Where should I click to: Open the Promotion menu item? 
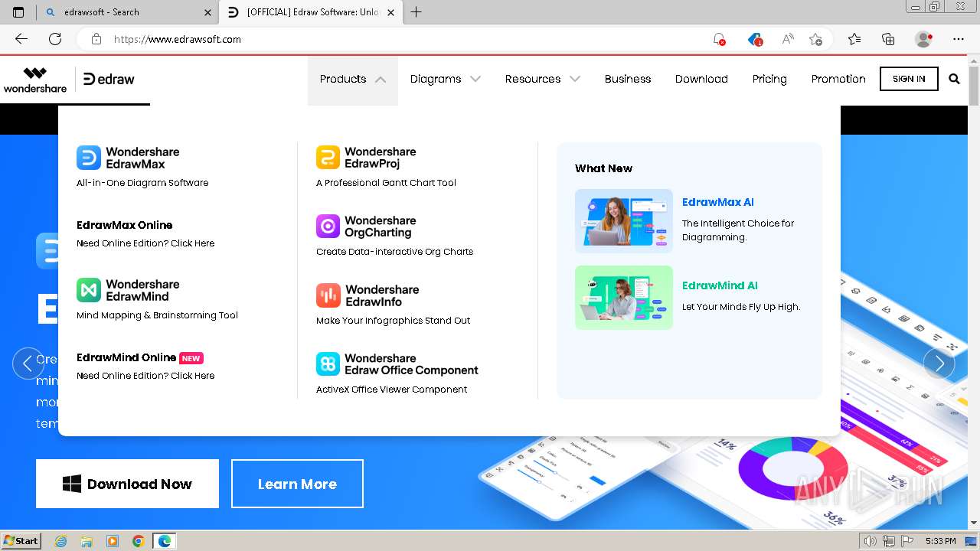coord(838,79)
